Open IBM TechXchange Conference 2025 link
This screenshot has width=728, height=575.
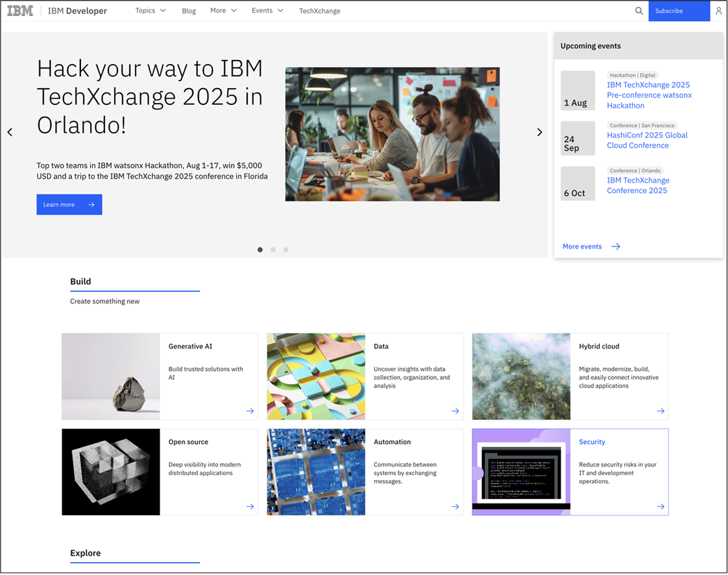click(x=638, y=185)
